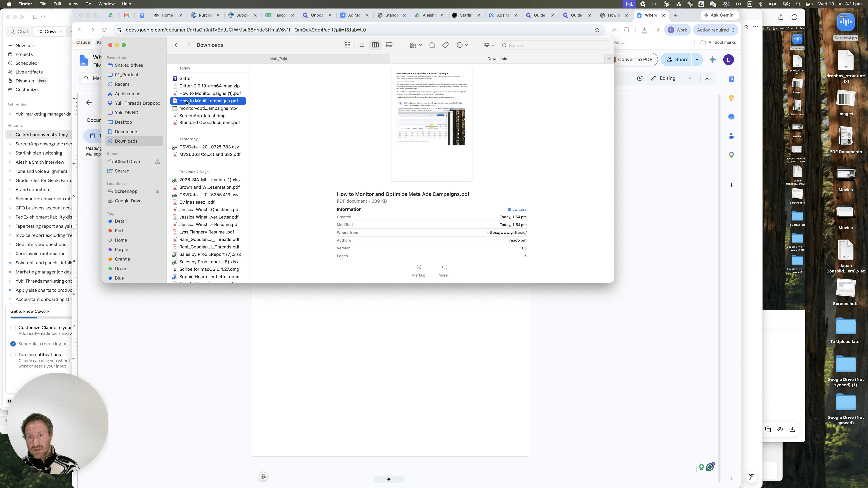Click Show Less link in preview
868x488 pixels.
click(517, 209)
